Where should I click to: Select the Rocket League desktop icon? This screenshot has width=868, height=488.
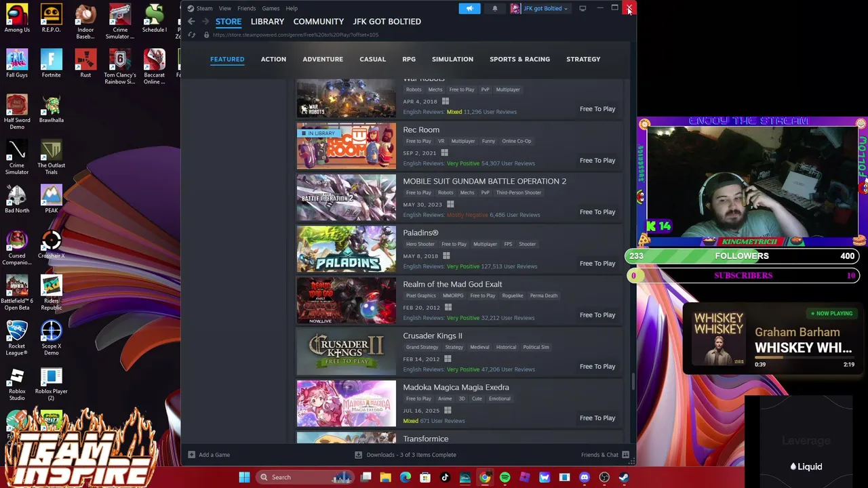[17, 338]
